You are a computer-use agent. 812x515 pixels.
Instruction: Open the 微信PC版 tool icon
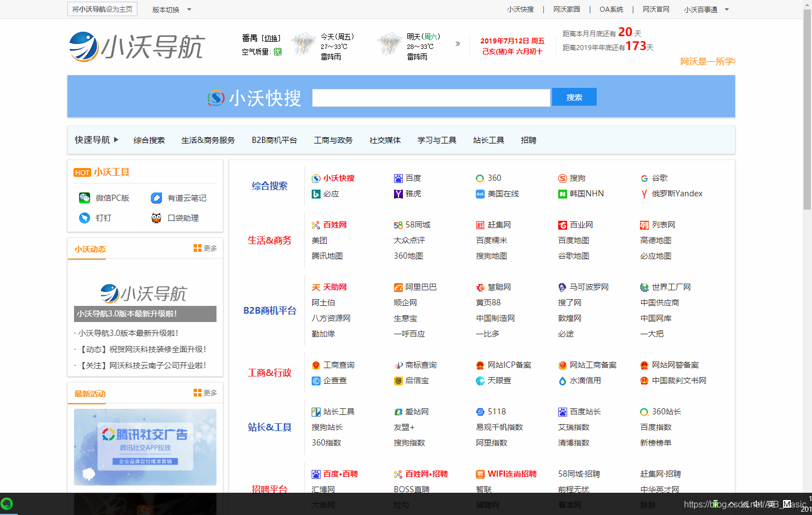pyautogui.click(x=85, y=198)
